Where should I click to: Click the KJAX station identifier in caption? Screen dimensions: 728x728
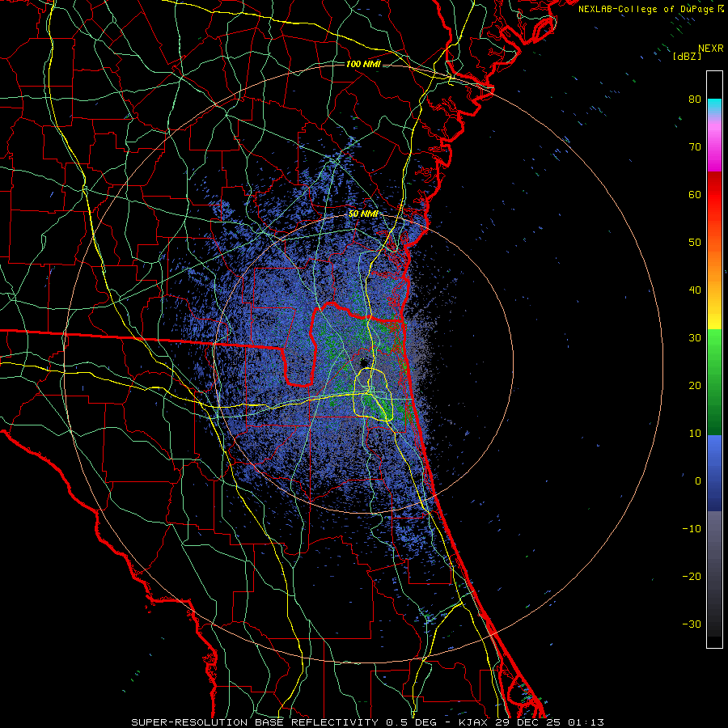[x=473, y=722]
